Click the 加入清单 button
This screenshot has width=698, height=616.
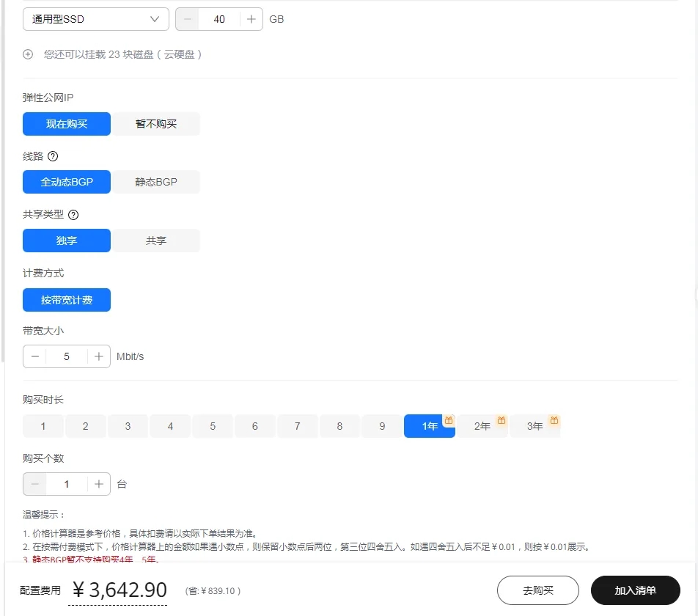(x=635, y=590)
